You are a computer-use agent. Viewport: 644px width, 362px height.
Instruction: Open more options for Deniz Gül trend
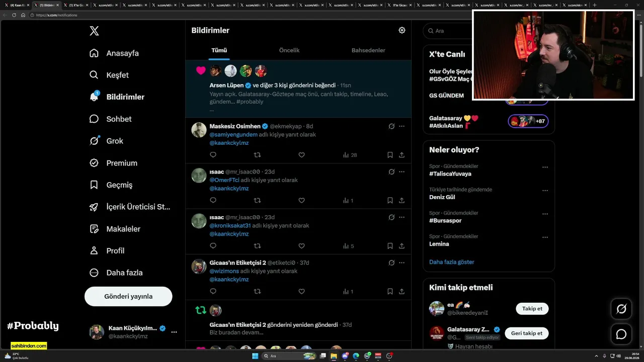(x=545, y=191)
